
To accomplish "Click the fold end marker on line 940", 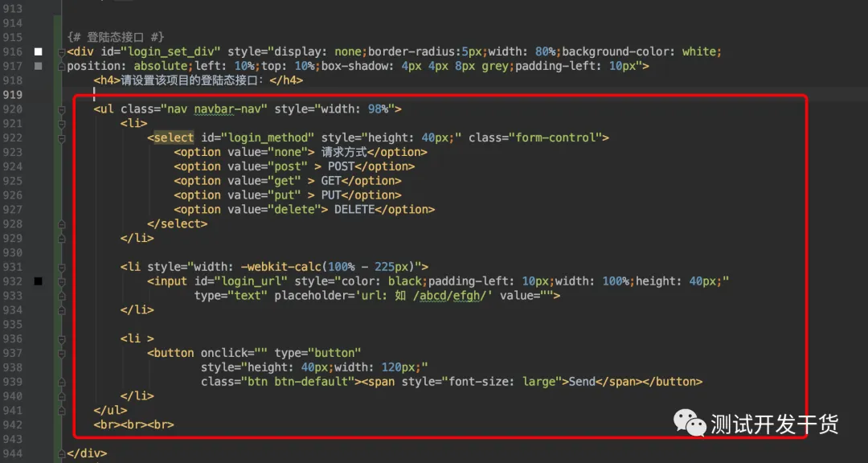I will point(61,396).
